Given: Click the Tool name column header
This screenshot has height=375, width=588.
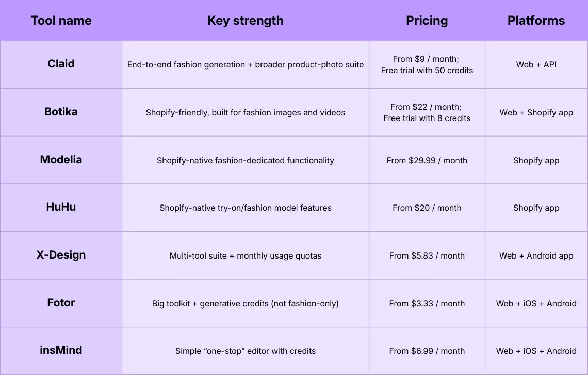Looking at the screenshot, I should coord(61,21).
